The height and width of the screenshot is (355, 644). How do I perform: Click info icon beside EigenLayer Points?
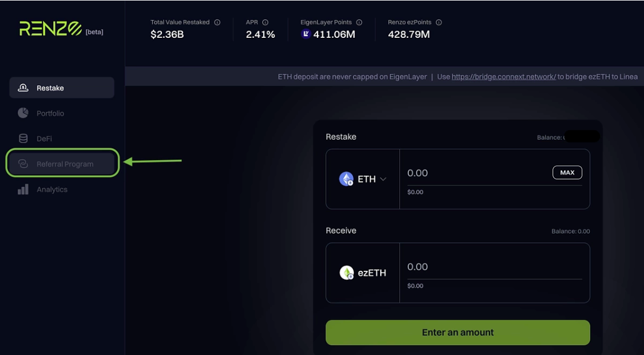(x=359, y=22)
